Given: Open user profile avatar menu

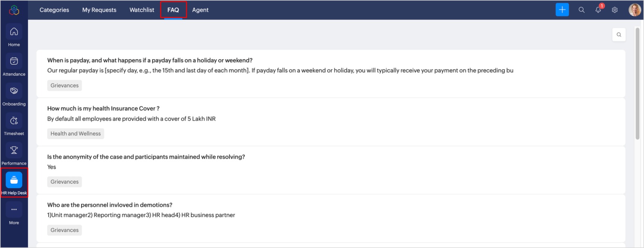Looking at the screenshot, I should click(634, 10).
